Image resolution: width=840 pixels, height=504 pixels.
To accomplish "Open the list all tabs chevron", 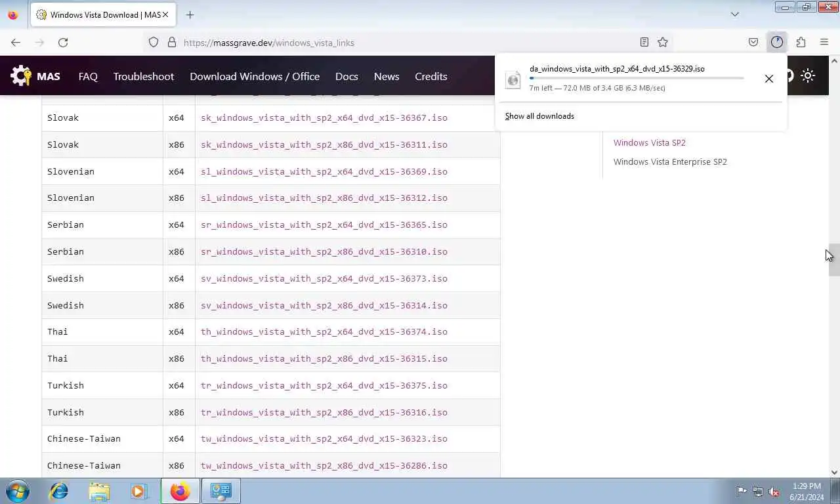I will 734,14.
